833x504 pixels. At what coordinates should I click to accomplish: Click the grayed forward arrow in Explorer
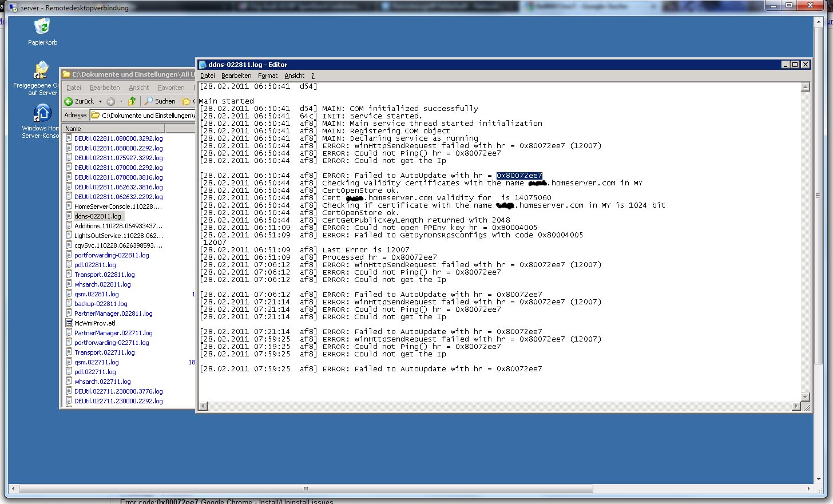click(110, 101)
